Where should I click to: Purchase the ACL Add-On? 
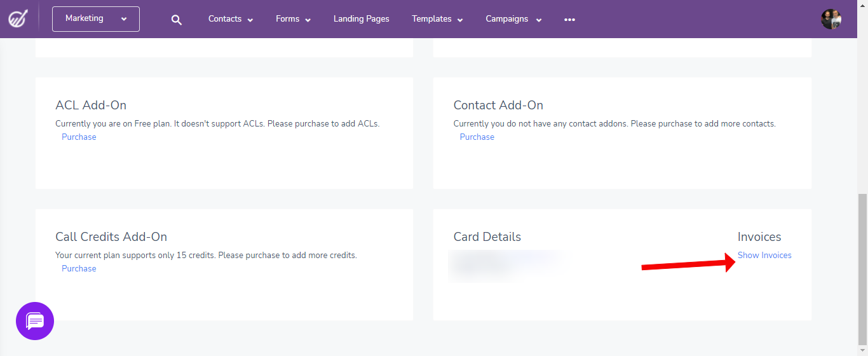[x=79, y=137]
